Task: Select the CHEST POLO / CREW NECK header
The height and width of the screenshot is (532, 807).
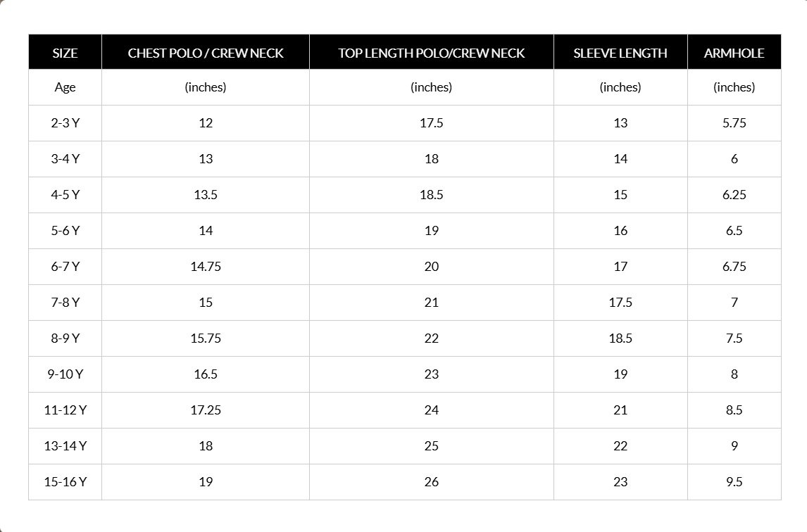Action: point(206,53)
